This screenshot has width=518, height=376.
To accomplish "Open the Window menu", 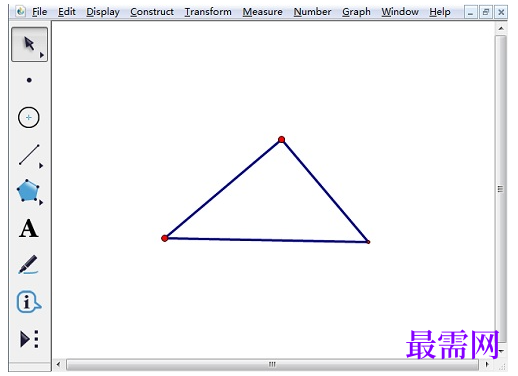I will coord(400,12).
